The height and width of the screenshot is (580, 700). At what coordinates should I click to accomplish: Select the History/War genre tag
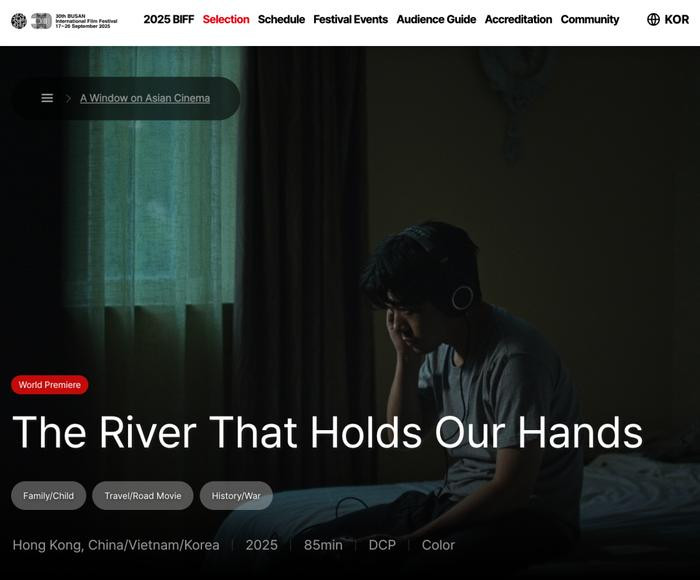click(x=236, y=496)
